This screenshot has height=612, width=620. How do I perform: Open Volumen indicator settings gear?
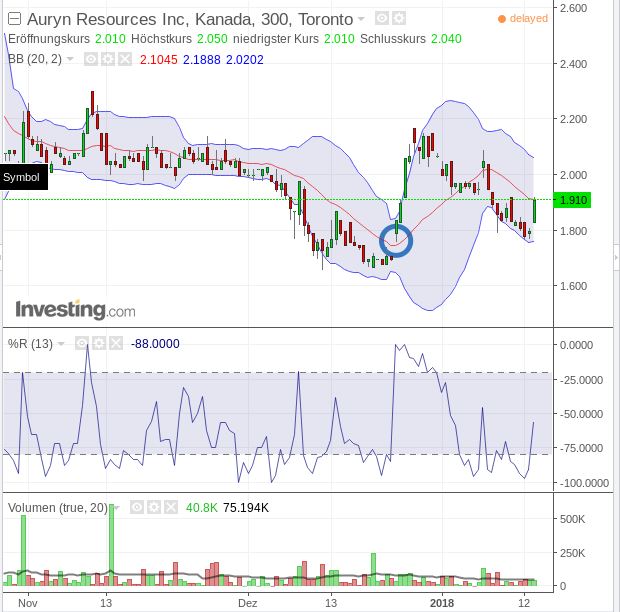coord(154,507)
